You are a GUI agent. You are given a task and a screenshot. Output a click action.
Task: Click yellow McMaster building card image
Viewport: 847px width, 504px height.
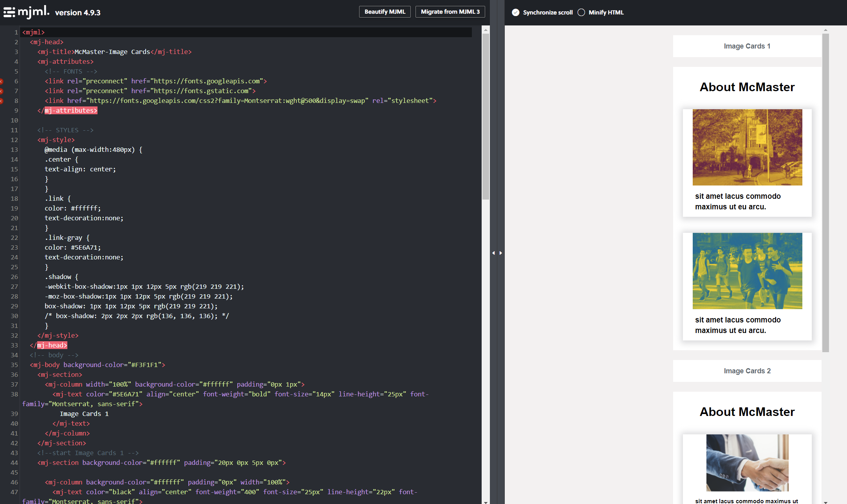click(747, 147)
